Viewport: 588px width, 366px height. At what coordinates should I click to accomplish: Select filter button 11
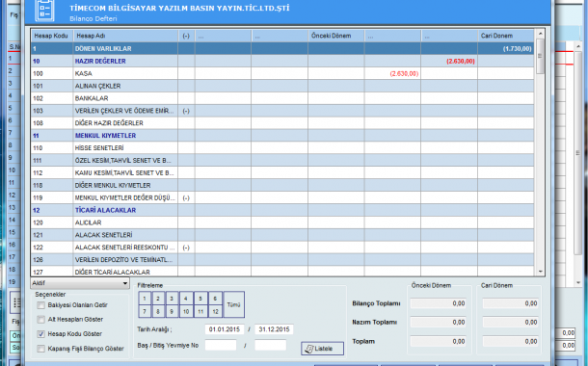[x=200, y=311]
